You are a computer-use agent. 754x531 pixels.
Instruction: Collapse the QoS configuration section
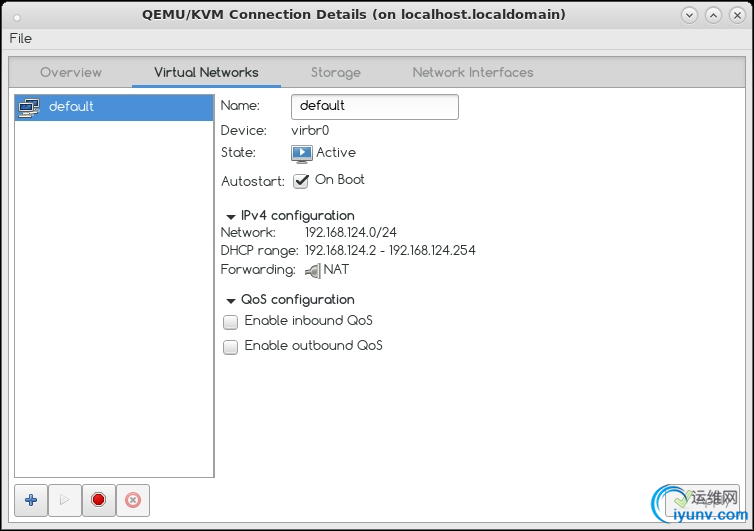click(x=231, y=301)
